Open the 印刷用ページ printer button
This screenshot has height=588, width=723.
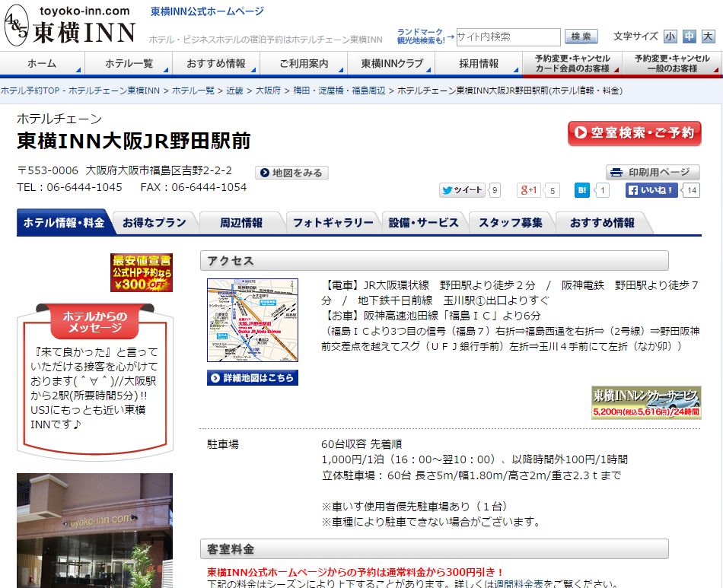pyautogui.click(x=652, y=173)
